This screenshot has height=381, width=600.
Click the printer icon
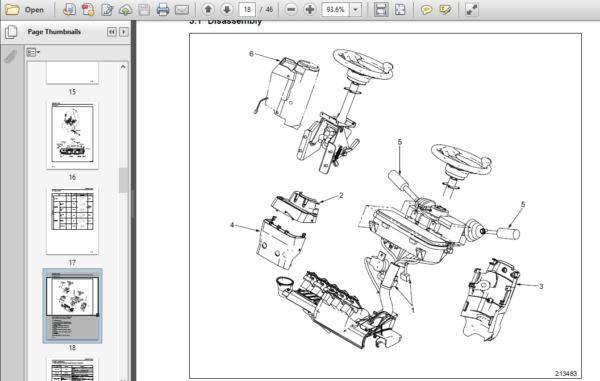[x=163, y=10]
